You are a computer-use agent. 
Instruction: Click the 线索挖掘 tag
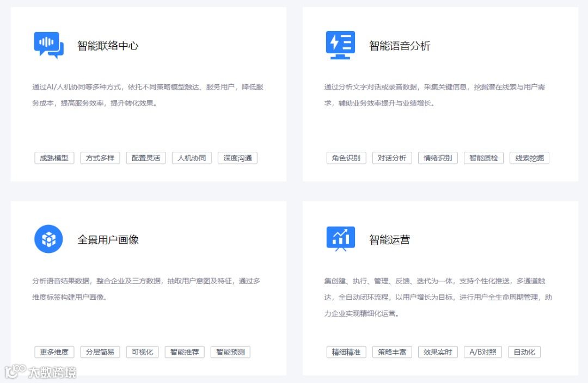[x=529, y=158]
